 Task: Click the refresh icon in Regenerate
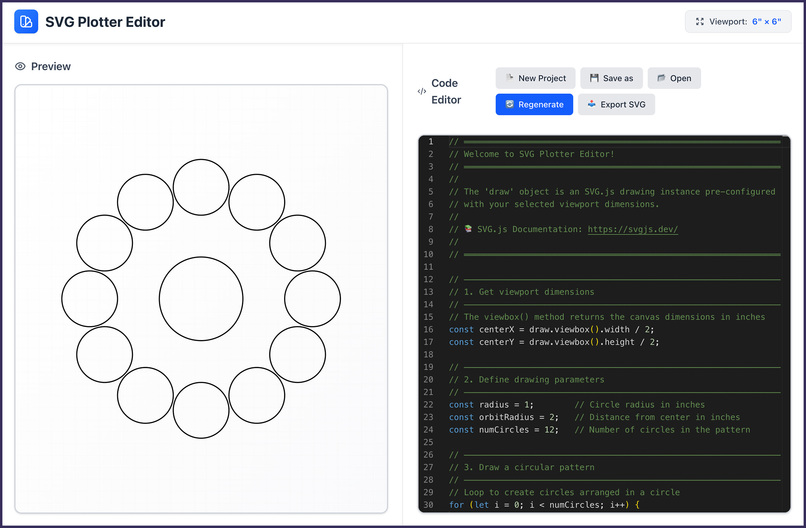pyautogui.click(x=509, y=104)
